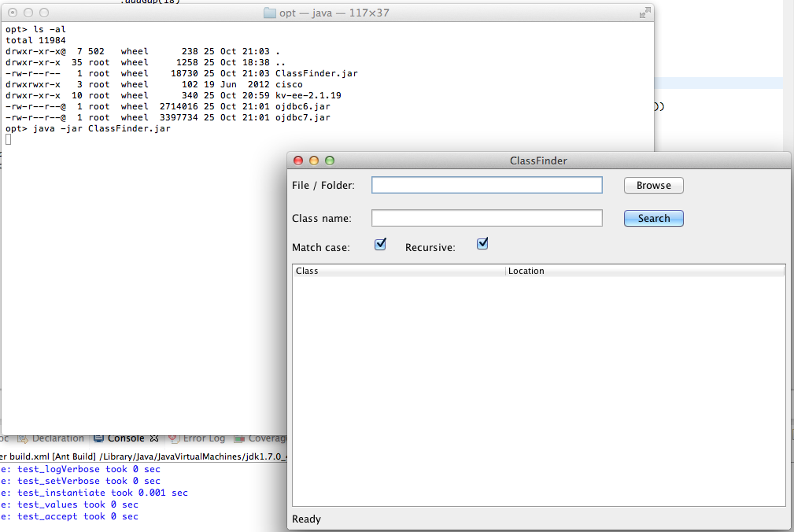Image resolution: width=794 pixels, height=532 pixels.
Task: Minimize the Terminal window
Action: tap(28, 13)
